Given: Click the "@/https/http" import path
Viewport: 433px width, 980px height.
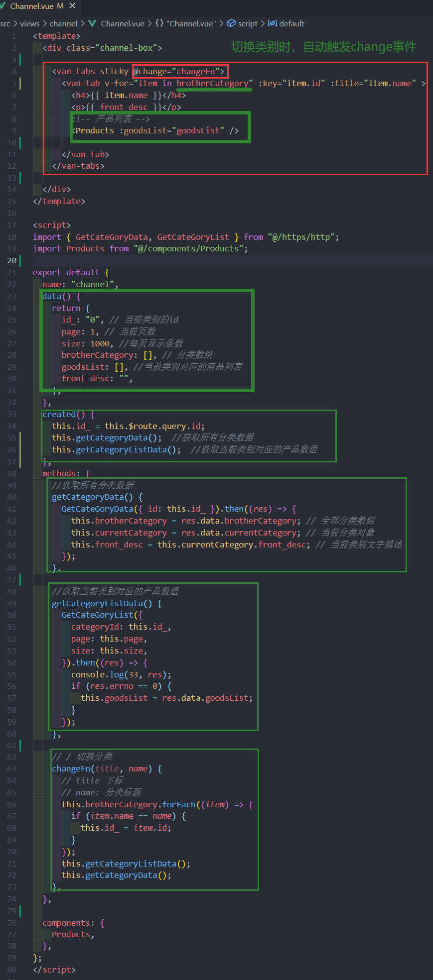Looking at the screenshot, I should tap(301, 237).
